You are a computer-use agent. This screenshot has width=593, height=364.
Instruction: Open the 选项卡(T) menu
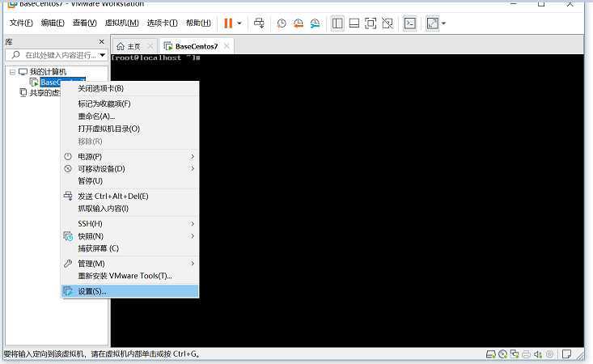163,23
